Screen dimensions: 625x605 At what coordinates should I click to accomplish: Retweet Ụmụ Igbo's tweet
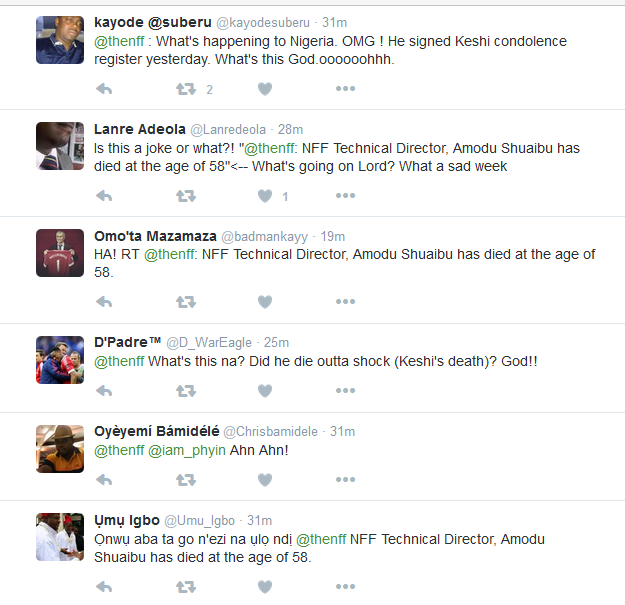(186, 586)
